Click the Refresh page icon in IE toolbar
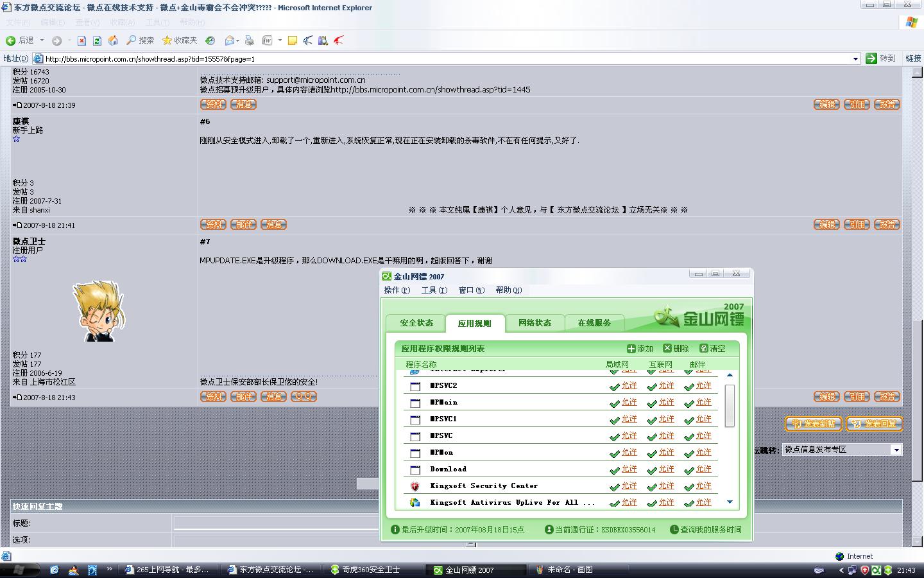This screenshot has width=924, height=578. click(97, 40)
